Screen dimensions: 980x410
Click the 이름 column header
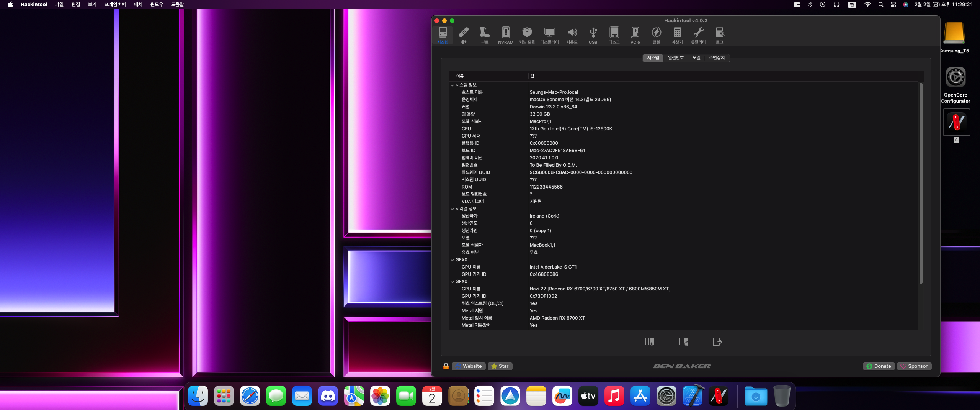click(x=489, y=76)
